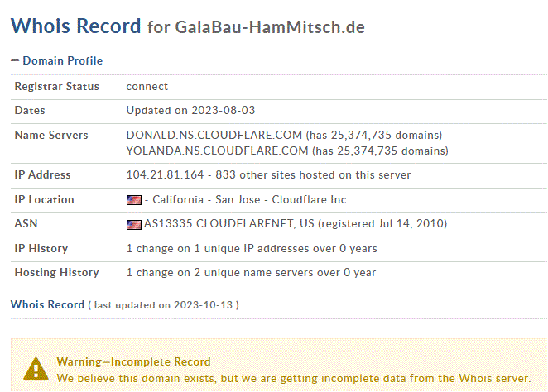
Task: Click the Domain Profile heading
Action: pyautogui.click(x=63, y=60)
